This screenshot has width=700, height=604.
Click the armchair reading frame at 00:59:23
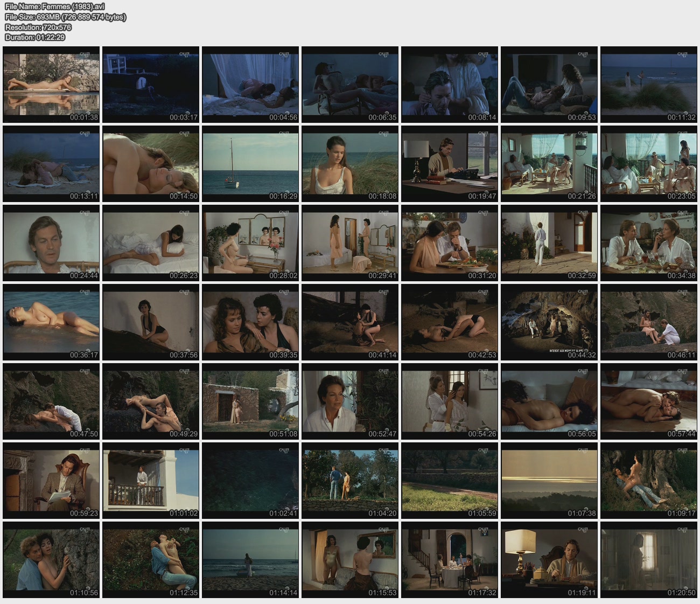(51, 481)
